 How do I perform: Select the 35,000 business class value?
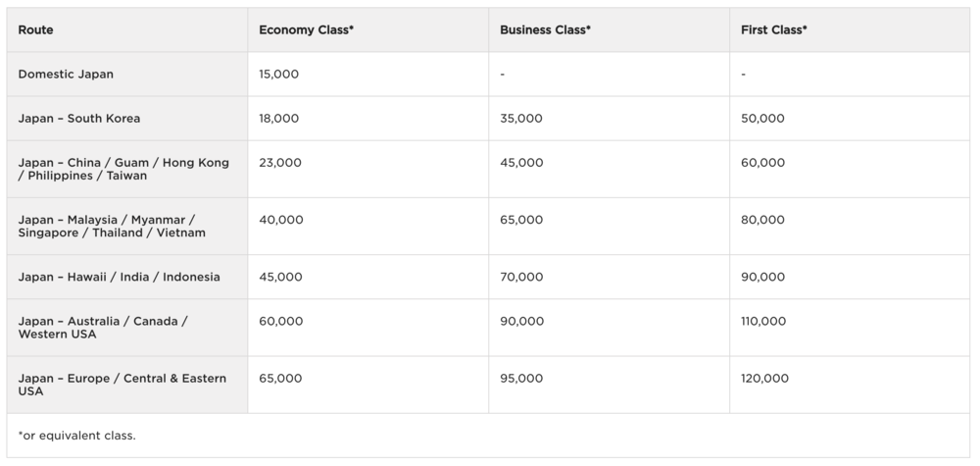pyautogui.click(x=521, y=119)
